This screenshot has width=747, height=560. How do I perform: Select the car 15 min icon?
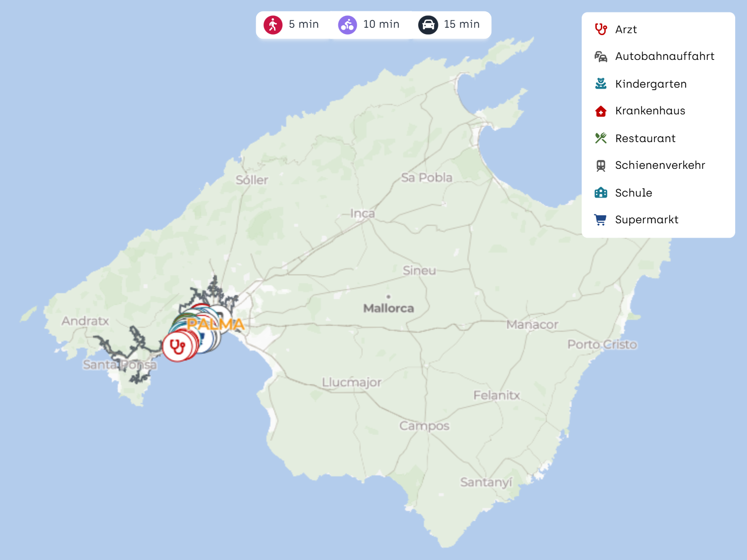pyautogui.click(x=428, y=25)
